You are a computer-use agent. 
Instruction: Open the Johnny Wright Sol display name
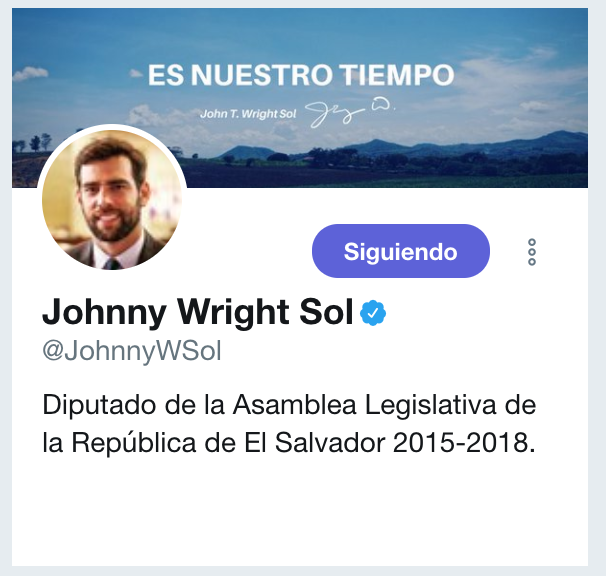(197, 313)
